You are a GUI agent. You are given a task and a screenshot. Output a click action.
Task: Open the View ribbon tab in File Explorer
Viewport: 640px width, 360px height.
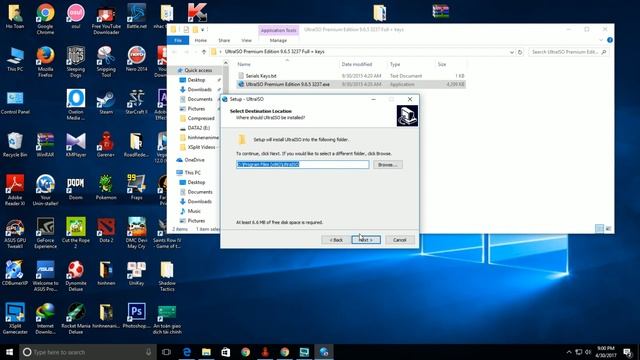tap(247, 40)
